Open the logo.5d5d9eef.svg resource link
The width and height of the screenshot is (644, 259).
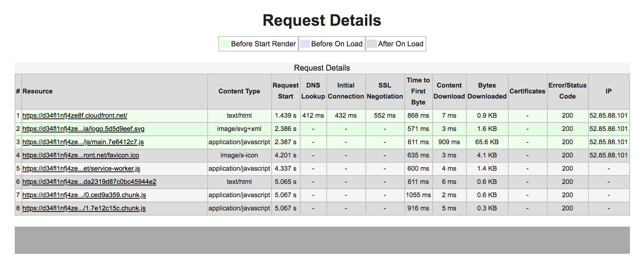click(83, 129)
